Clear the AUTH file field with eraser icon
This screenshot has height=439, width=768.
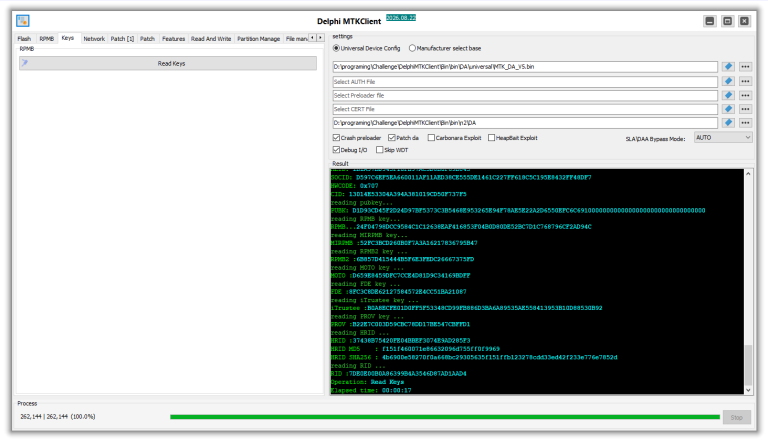tap(728, 81)
